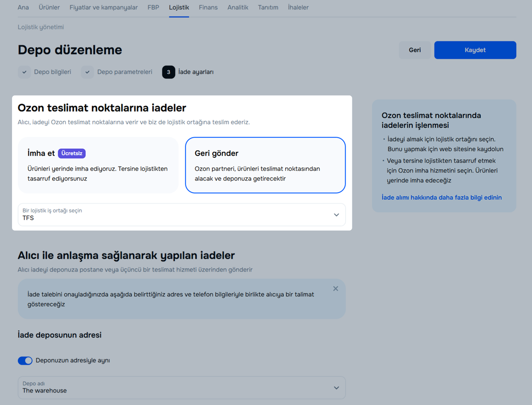Select the İade ayarları step
The image size is (532, 405).
pos(196,72)
